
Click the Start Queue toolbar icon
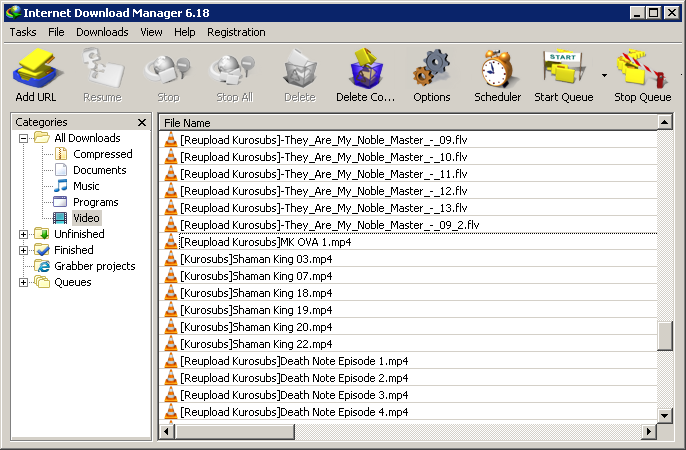563,66
